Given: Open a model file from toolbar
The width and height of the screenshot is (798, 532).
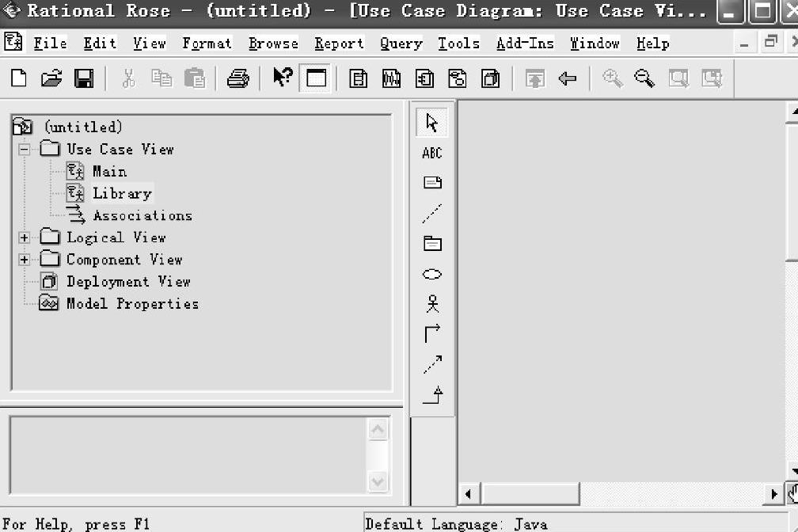Looking at the screenshot, I should coord(51,78).
